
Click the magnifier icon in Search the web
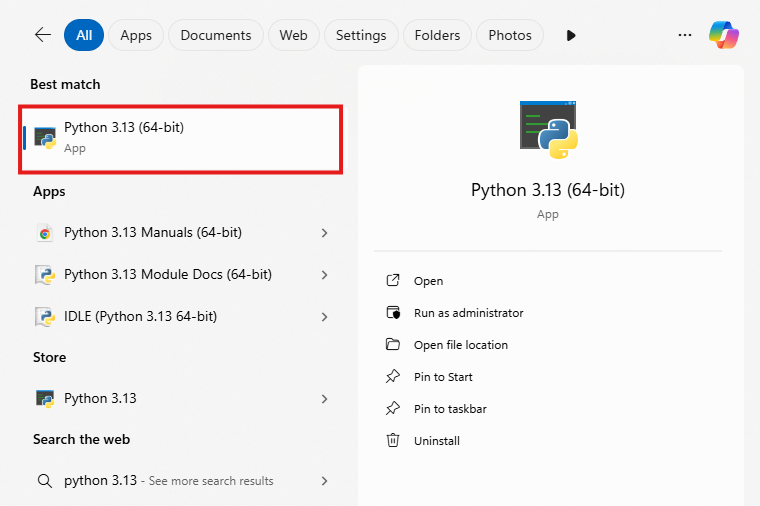click(45, 481)
